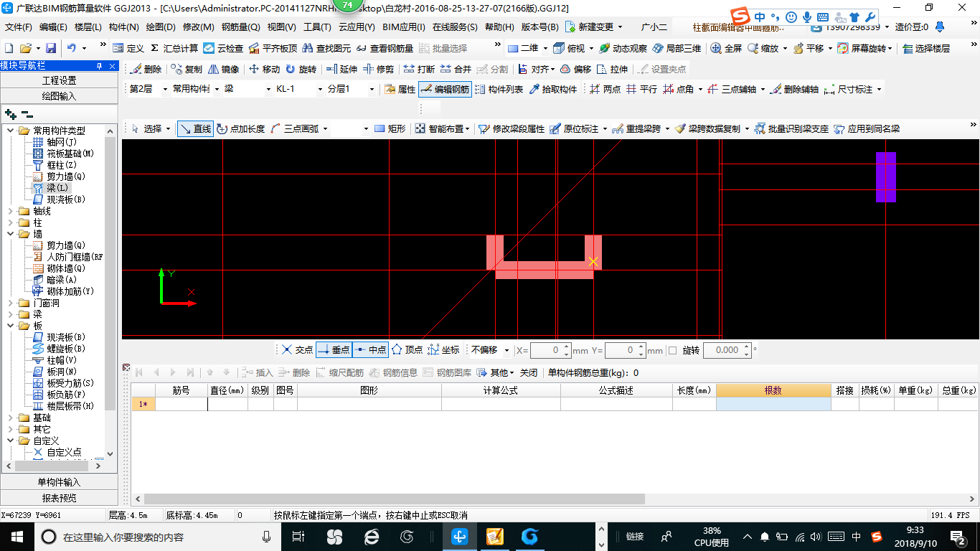This screenshot has width=980, height=551.
Task: Select the 移动 move tool
Action: pos(264,69)
